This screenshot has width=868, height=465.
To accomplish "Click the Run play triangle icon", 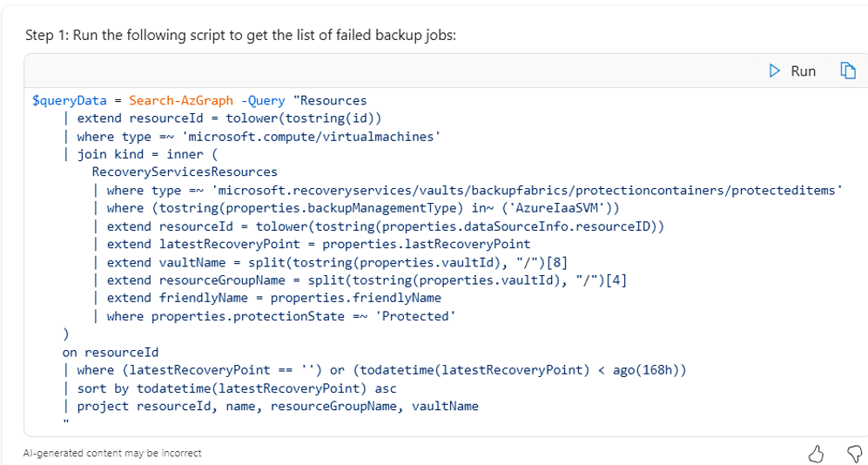I will 775,71.
